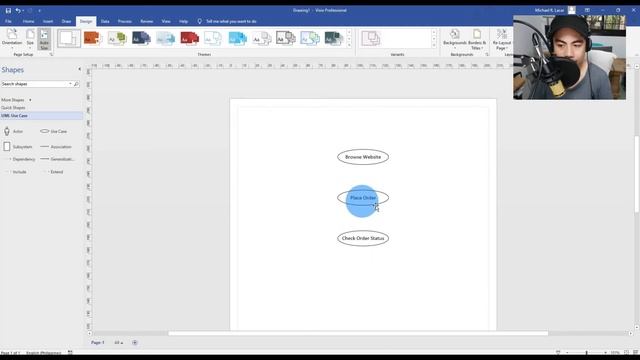Select the Subsystem shape
The image size is (640, 360).
(x=17, y=147)
